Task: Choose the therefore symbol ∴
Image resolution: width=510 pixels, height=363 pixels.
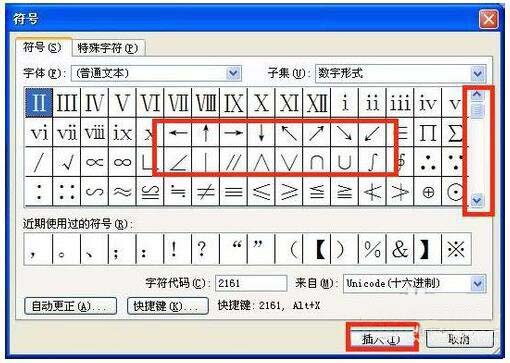Action: coord(428,162)
